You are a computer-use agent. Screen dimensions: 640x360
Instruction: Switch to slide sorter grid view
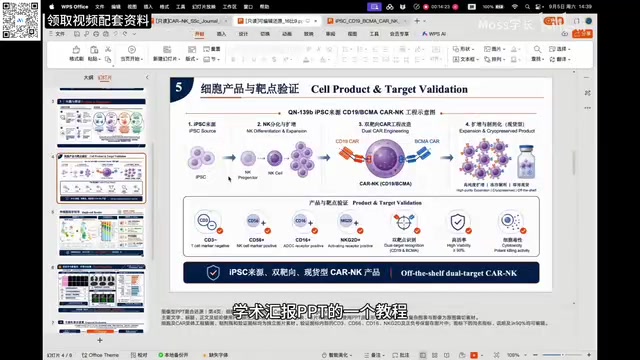(x=435, y=355)
